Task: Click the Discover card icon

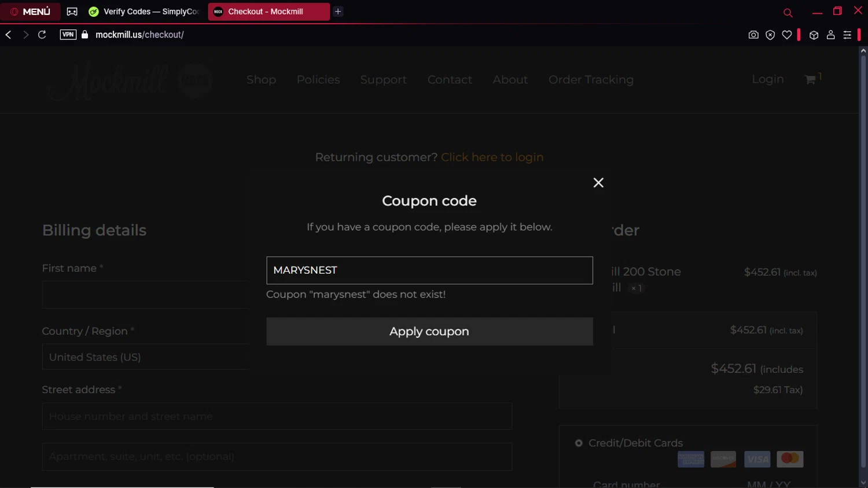Action: tap(723, 460)
